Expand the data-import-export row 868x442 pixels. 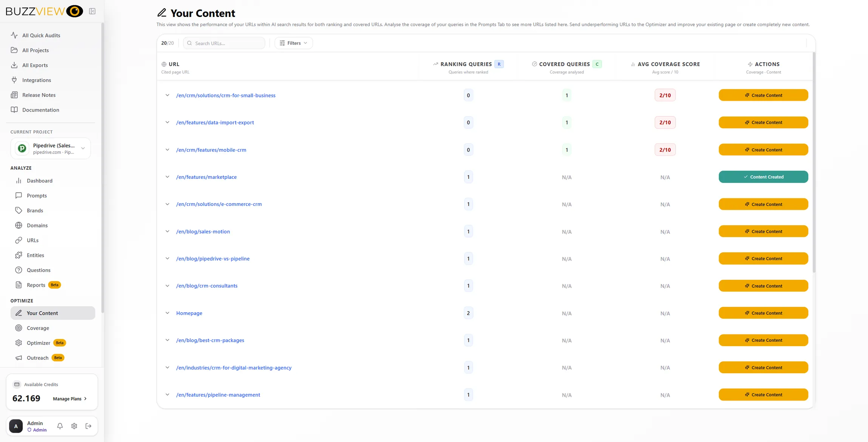[167, 123]
